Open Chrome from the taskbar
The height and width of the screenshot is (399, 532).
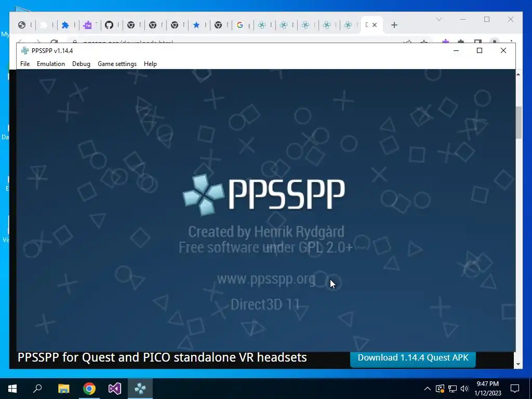coord(89,389)
